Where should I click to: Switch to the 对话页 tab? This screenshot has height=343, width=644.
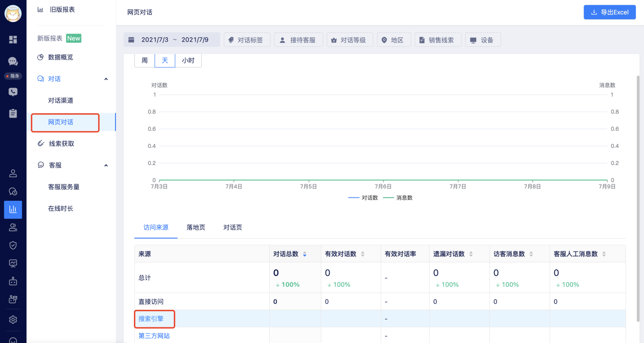(x=233, y=227)
